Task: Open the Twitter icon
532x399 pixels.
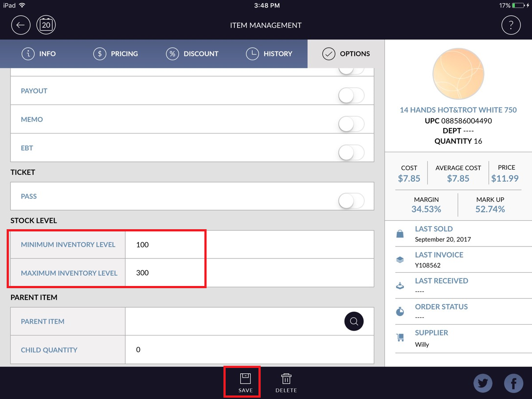Action: click(483, 383)
